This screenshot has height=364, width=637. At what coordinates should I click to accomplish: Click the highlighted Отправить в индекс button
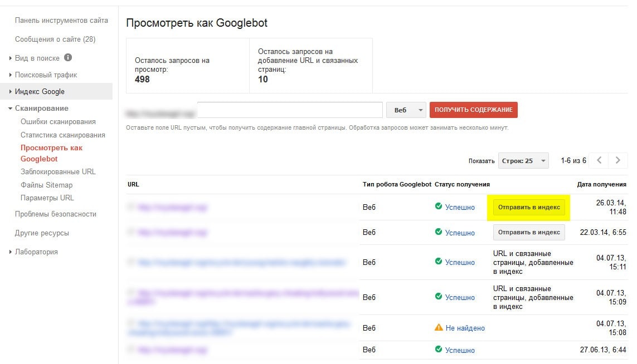coord(529,207)
